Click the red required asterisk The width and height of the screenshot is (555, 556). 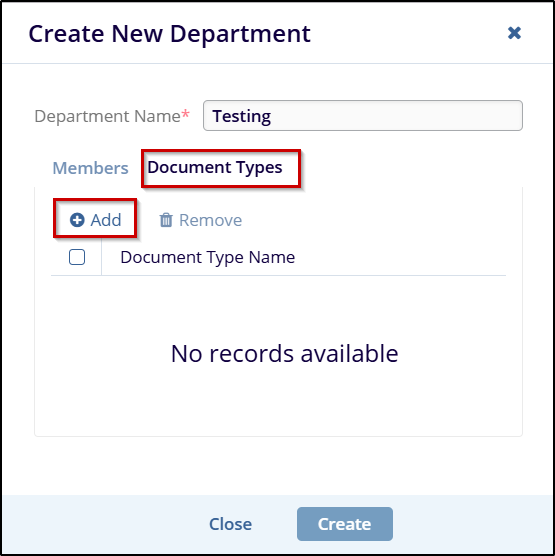click(x=185, y=114)
